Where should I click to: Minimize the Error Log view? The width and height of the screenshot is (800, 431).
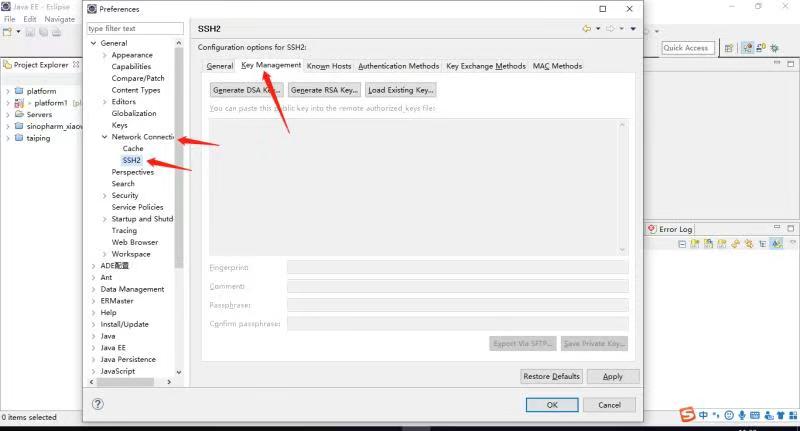777,227
